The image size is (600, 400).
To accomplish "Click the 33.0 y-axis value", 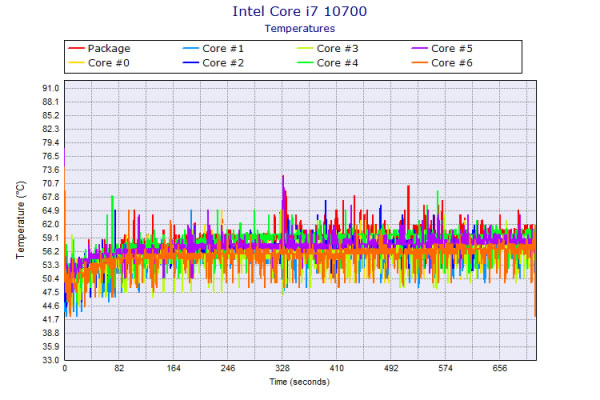I will [51, 360].
